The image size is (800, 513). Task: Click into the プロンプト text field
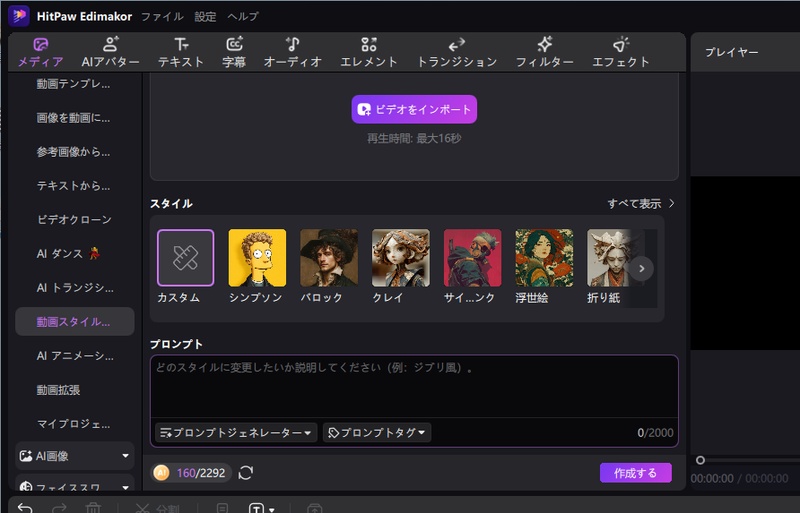pos(414,386)
